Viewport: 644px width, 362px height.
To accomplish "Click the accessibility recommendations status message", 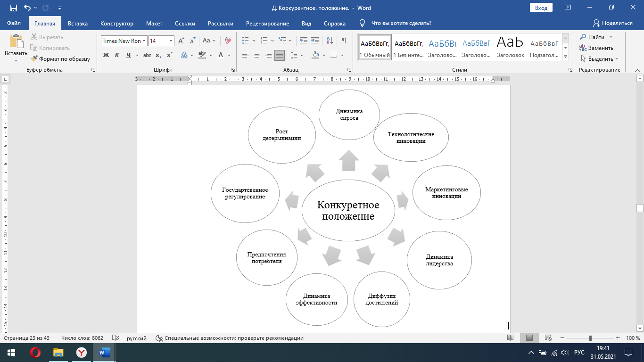I will 230,338.
